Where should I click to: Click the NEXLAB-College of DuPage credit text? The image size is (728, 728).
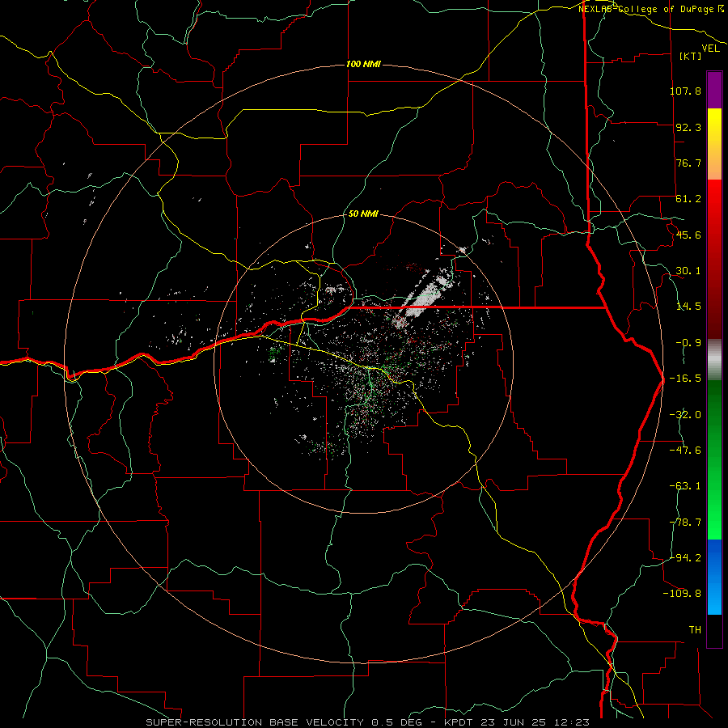click(650, 9)
